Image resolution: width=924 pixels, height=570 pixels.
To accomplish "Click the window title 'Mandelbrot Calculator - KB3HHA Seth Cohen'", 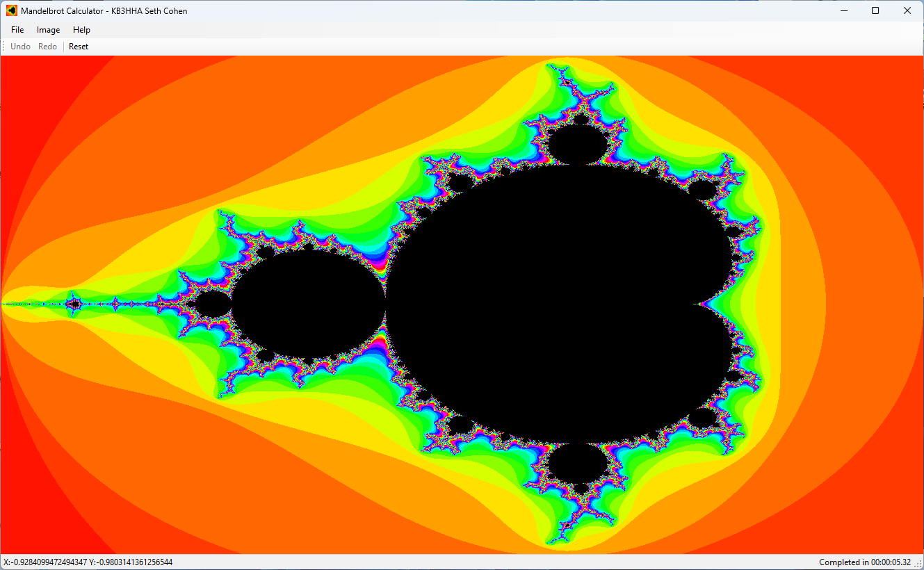I will click(104, 11).
